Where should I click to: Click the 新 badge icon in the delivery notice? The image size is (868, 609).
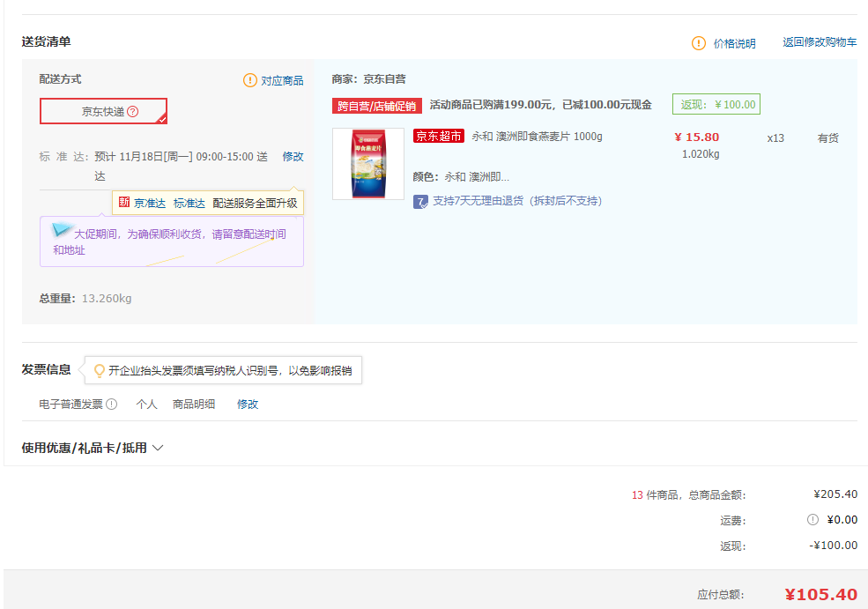[x=124, y=202]
